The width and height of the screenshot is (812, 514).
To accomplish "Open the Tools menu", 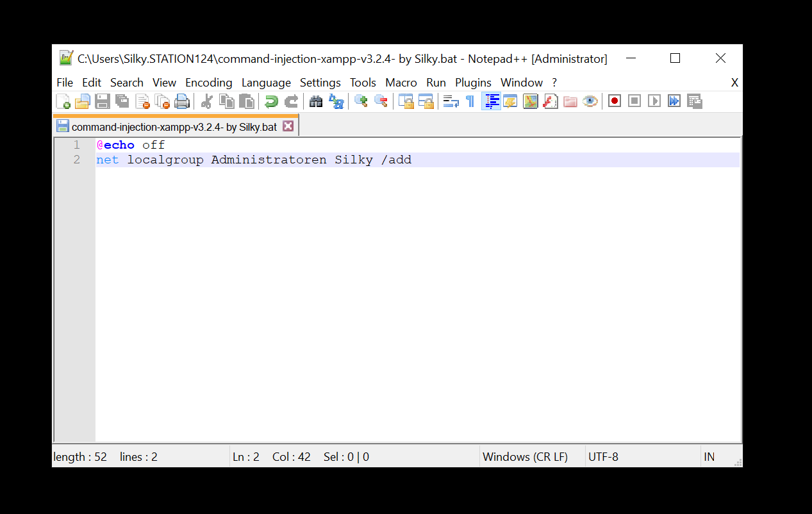I will click(x=363, y=83).
